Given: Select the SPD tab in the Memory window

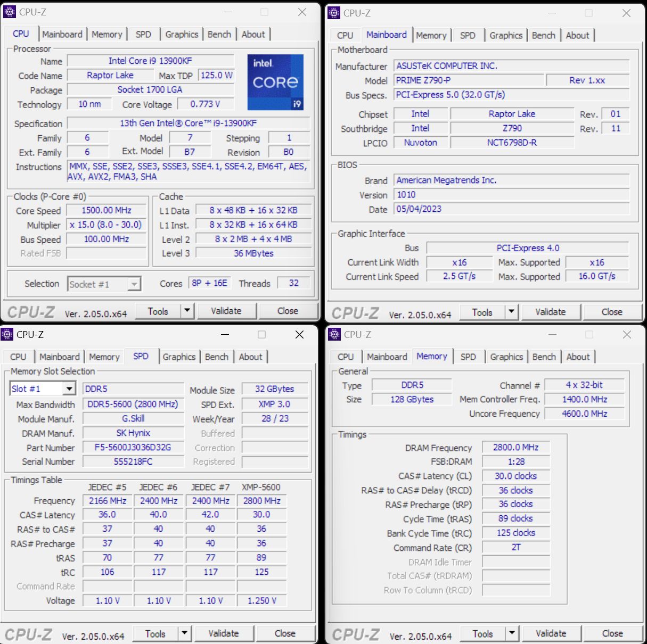Looking at the screenshot, I should [468, 357].
